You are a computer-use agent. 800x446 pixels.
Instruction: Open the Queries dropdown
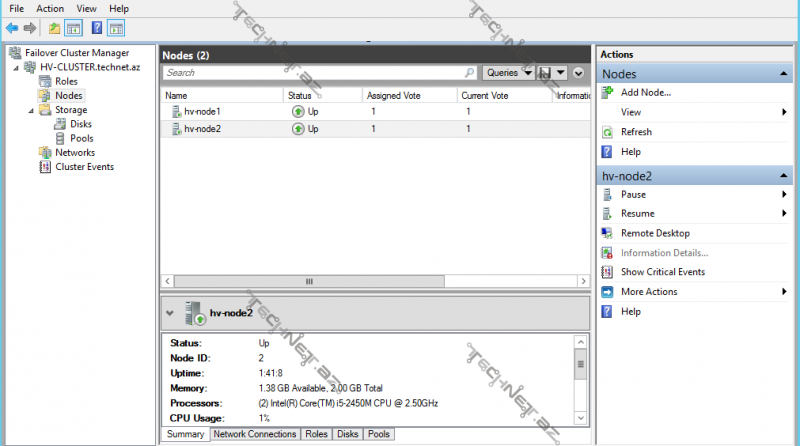(509, 72)
